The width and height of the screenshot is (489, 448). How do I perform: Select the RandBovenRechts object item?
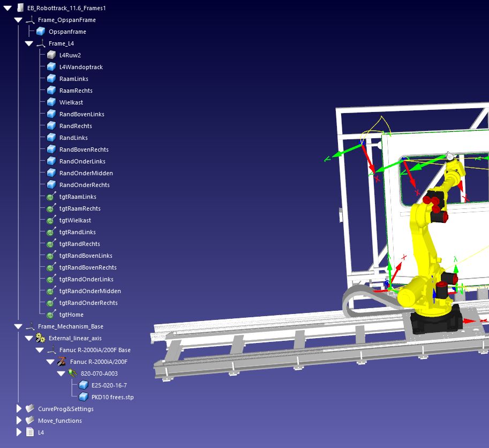coord(84,150)
